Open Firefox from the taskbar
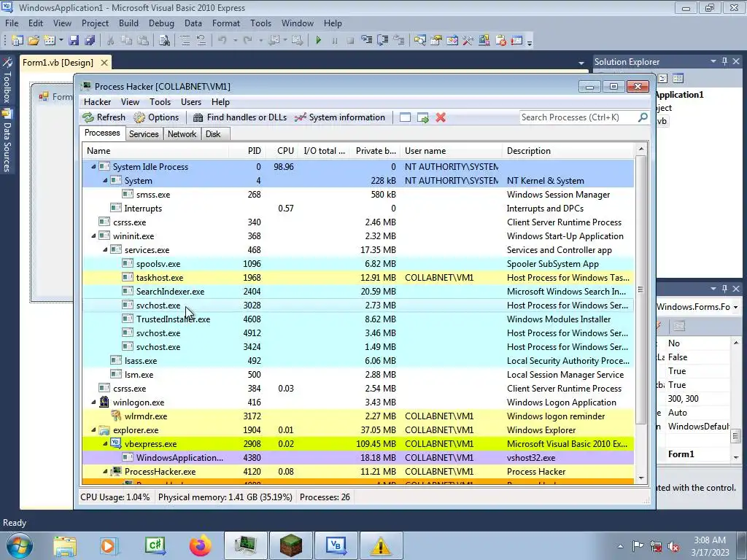The image size is (747, 560). 200,545
